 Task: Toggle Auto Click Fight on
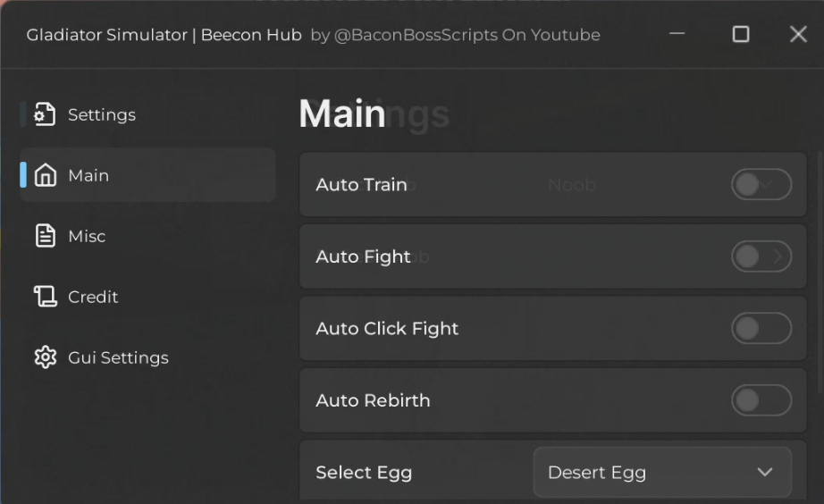pos(761,328)
